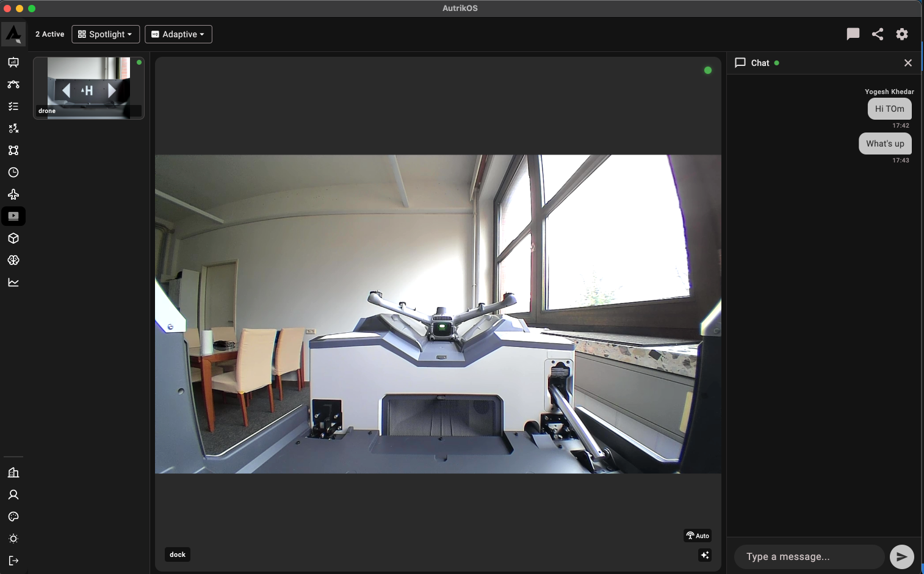
Task: Open the 3D cube icon in sidebar
Action: 13,238
